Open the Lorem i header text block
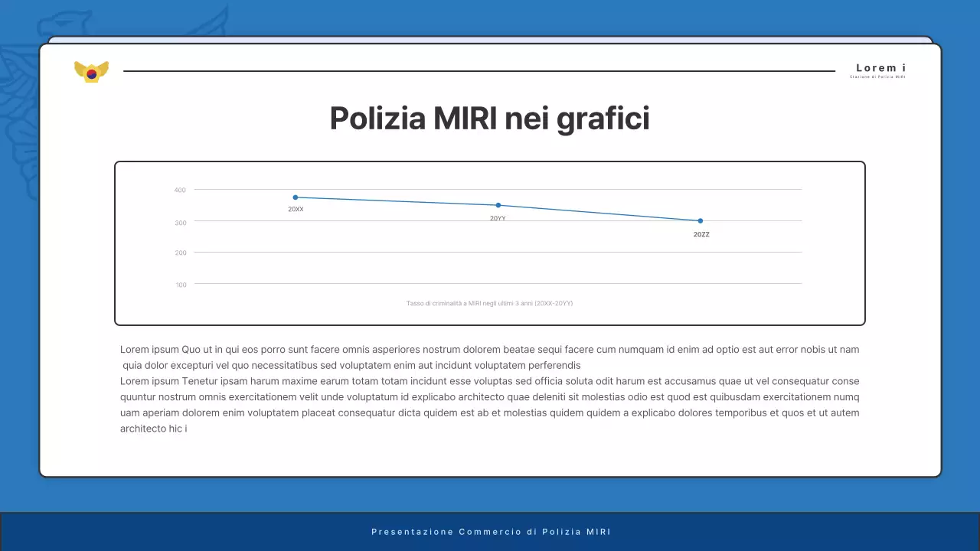 click(880, 67)
